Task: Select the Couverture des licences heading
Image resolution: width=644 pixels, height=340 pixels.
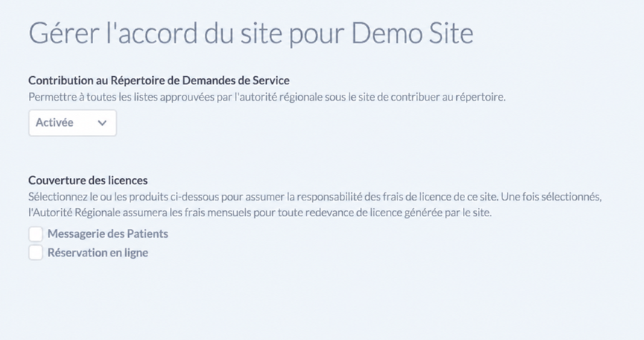Action: pyautogui.click(x=88, y=180)
